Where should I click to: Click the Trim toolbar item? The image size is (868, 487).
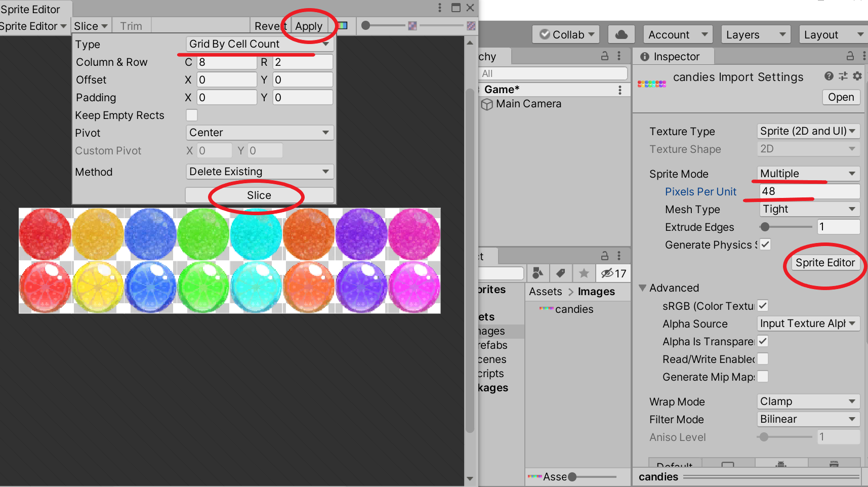(131, 26)
